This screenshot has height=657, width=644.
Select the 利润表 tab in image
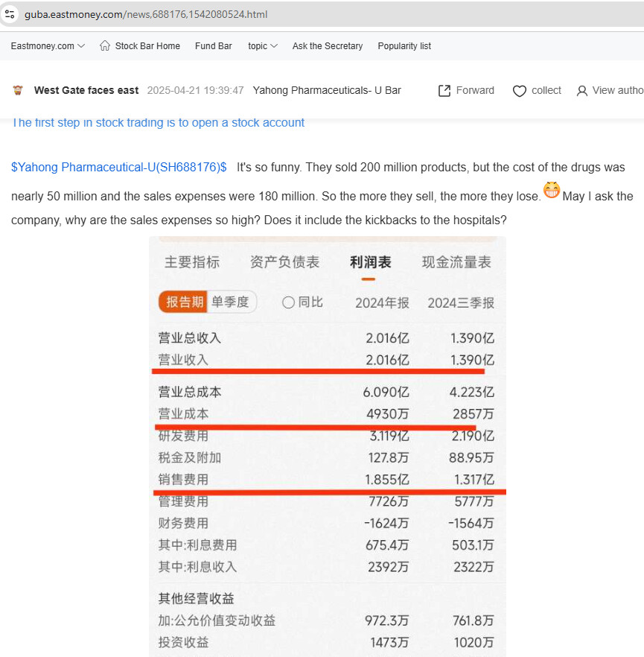[370, 262]
